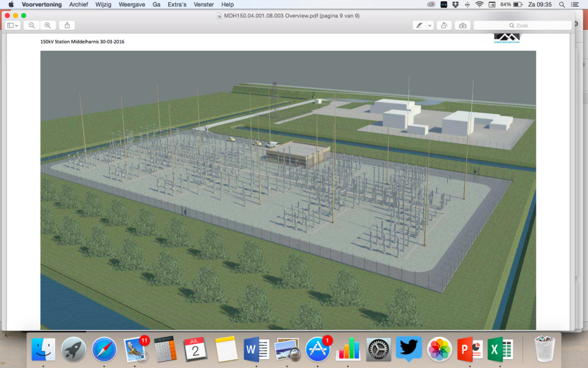Open the share button in toolbar

coord(67,25)
